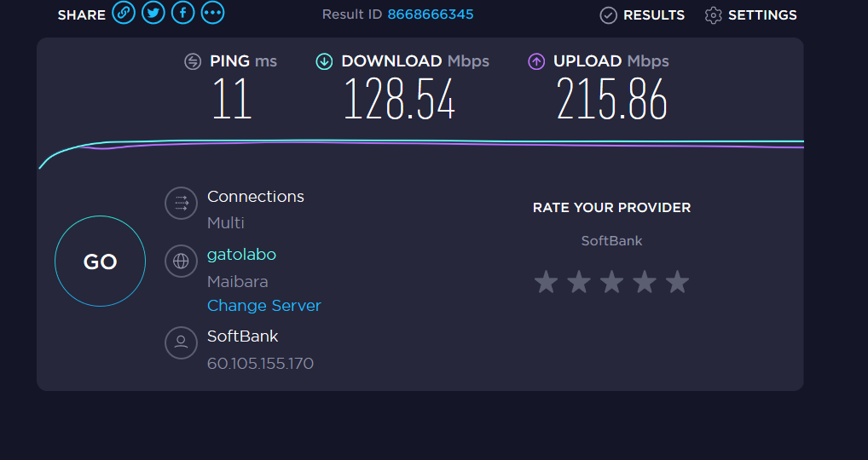Image resolution: width=868 pixels, height=460 pixels.
Task: Open the gatolabo server link
Action: point(241,255)
